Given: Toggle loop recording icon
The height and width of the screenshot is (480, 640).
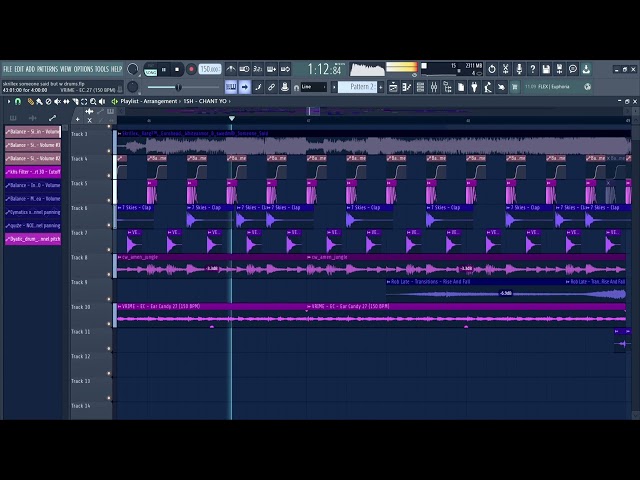Looking at the screenshot, I should click(x=285, y=69).
